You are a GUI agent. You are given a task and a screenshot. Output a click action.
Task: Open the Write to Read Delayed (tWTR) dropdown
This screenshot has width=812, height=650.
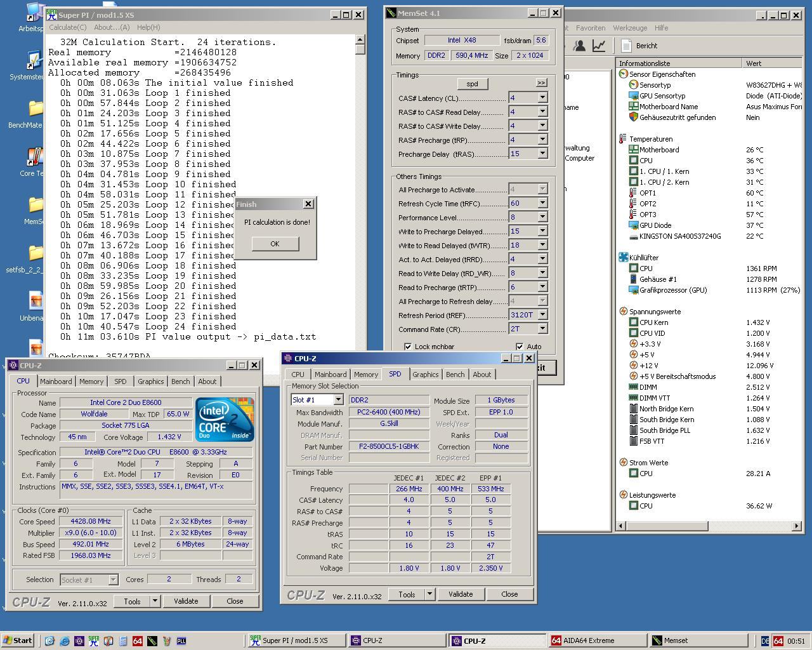[542, 245]
